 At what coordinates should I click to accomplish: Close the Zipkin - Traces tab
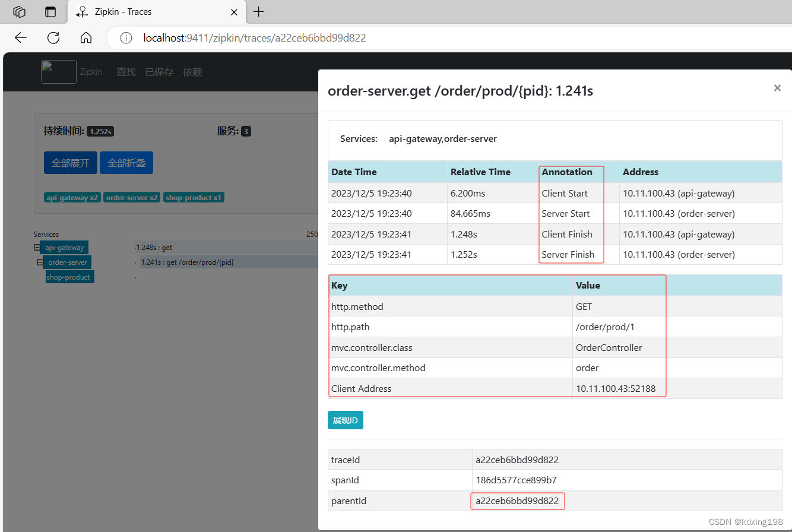tap(235, 12)
